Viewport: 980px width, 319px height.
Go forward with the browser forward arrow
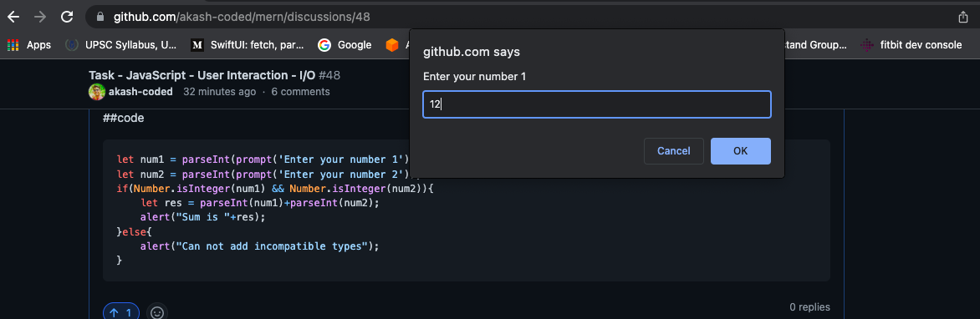click(41, 17)
